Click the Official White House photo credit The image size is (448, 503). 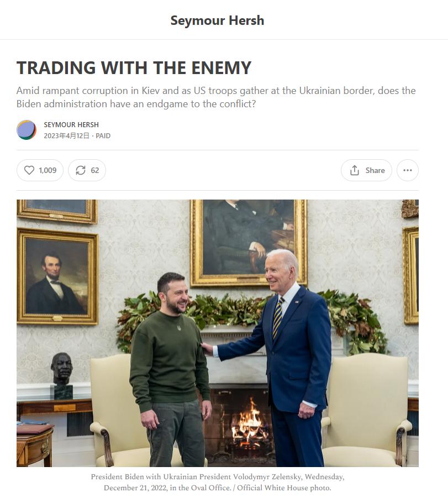[284, 488]
